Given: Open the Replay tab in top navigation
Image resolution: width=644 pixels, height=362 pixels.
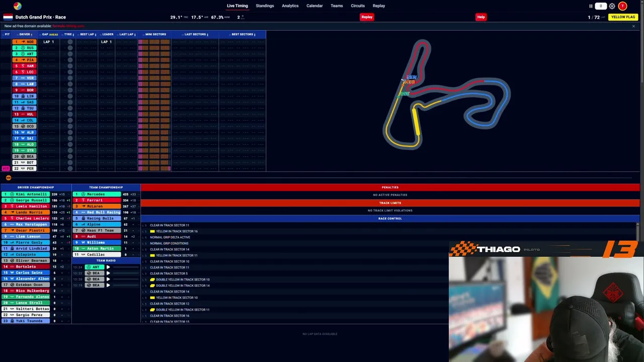Looking at the screenshot, I should pyautogui.click(x=379, y=6).
